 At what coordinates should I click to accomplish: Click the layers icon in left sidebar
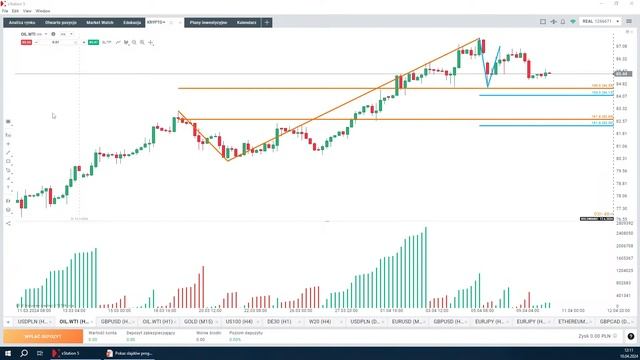tap(8, 201)
